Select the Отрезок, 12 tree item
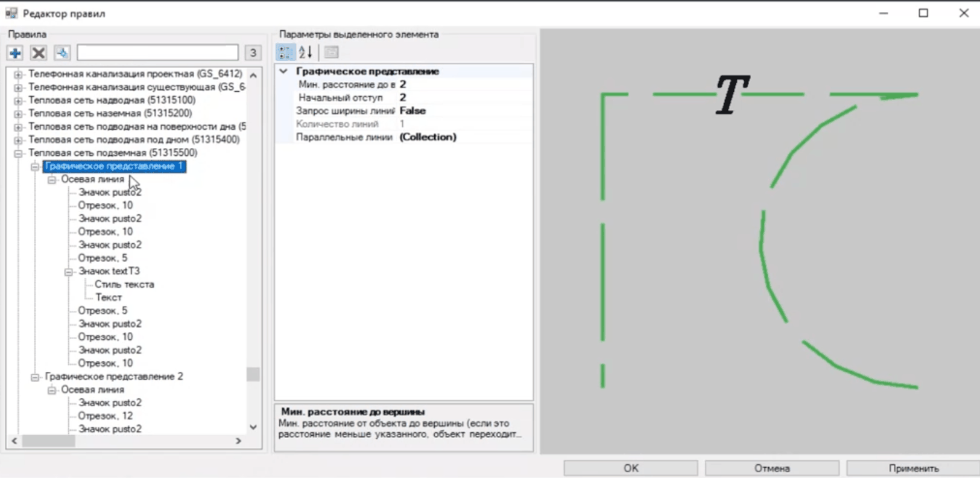Image resolution: width=980 pixels, height=478 pixels. [x=105, y=416]
